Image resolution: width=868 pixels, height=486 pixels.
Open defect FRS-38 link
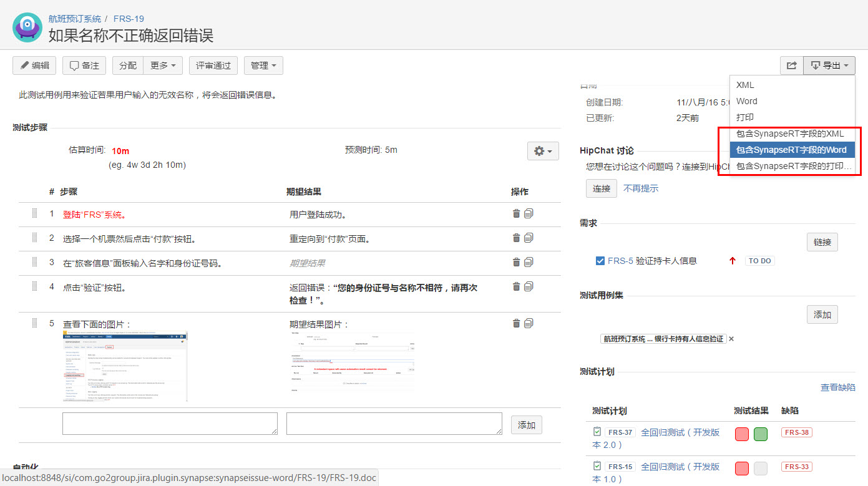click(x=797, y=432)
